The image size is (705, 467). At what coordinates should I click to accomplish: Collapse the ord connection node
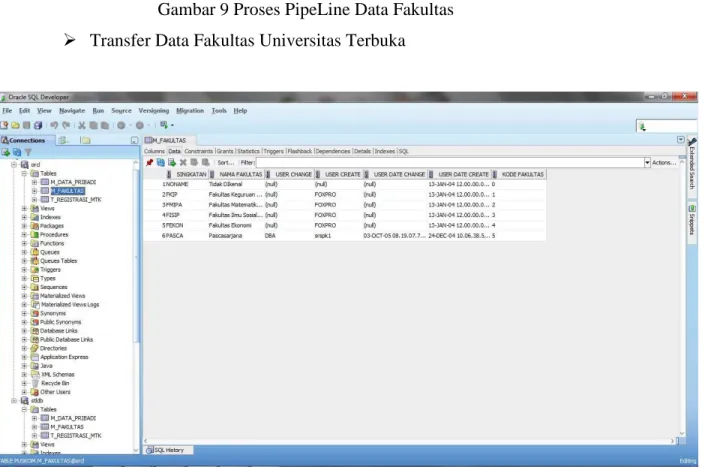14,165
